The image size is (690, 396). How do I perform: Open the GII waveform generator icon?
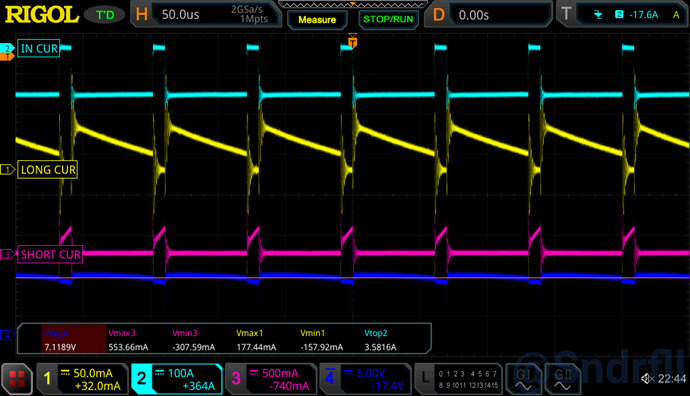tap(562, 379)
